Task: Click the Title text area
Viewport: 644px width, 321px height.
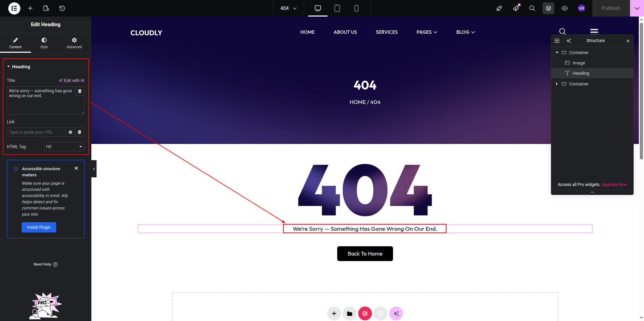Action: click(41, 101)
